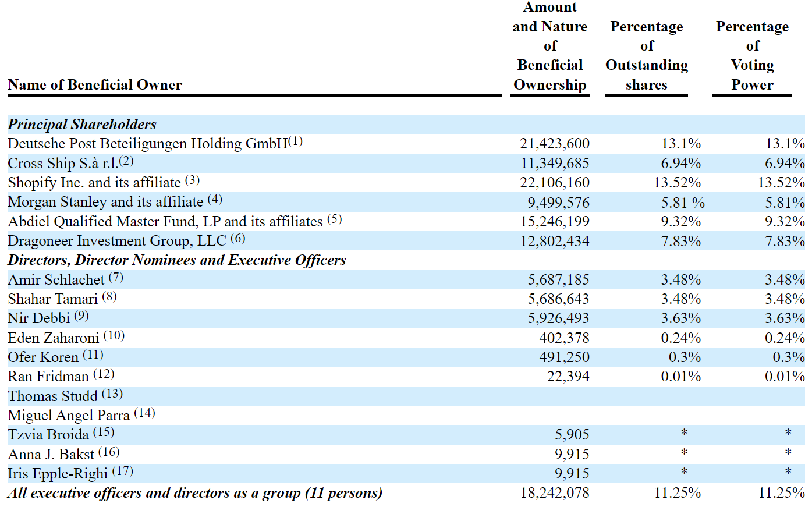Select the 18,242,078 group total value
This screenshot has height=514, width=812.
pos(555,493)
